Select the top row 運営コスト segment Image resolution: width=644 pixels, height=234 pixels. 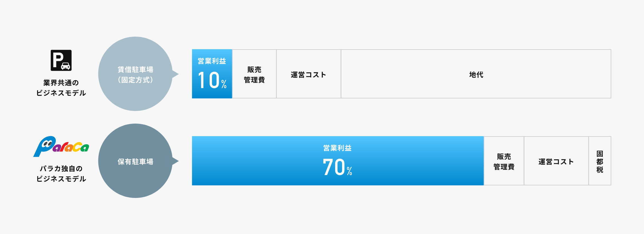[309, 74]
